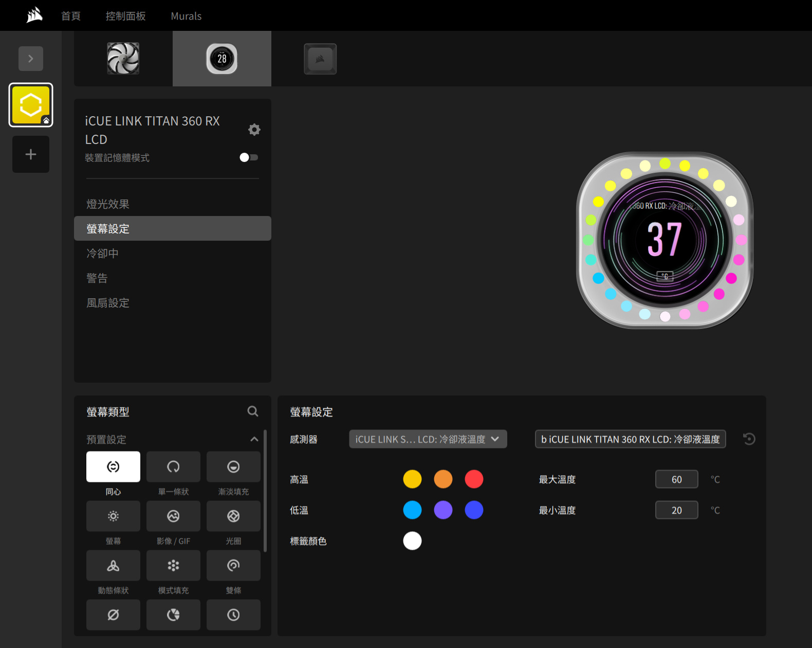Choose the 光圈 screen type
This screenshot has width=812, height=648.
(233, 516)
